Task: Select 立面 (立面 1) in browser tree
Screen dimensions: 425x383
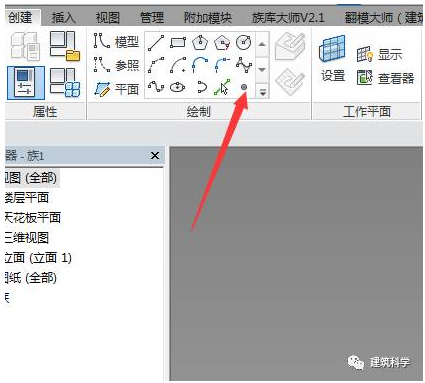Action: [x=38, y=258]
